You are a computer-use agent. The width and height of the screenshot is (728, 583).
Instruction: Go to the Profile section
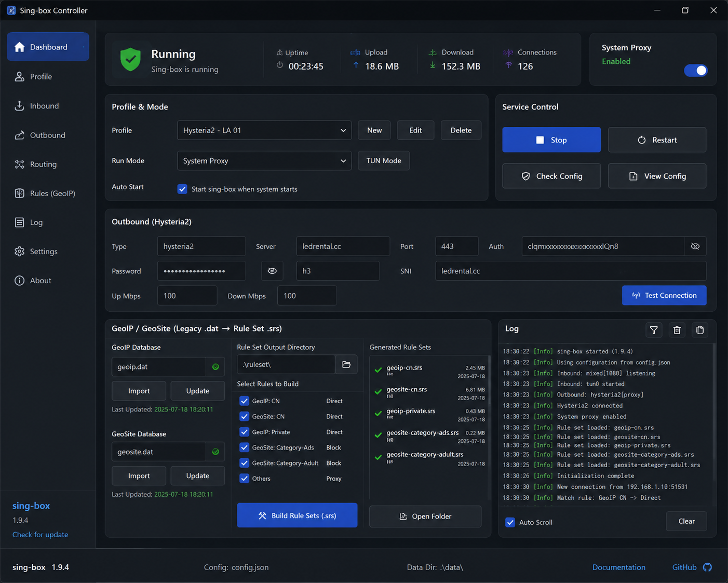48,77
